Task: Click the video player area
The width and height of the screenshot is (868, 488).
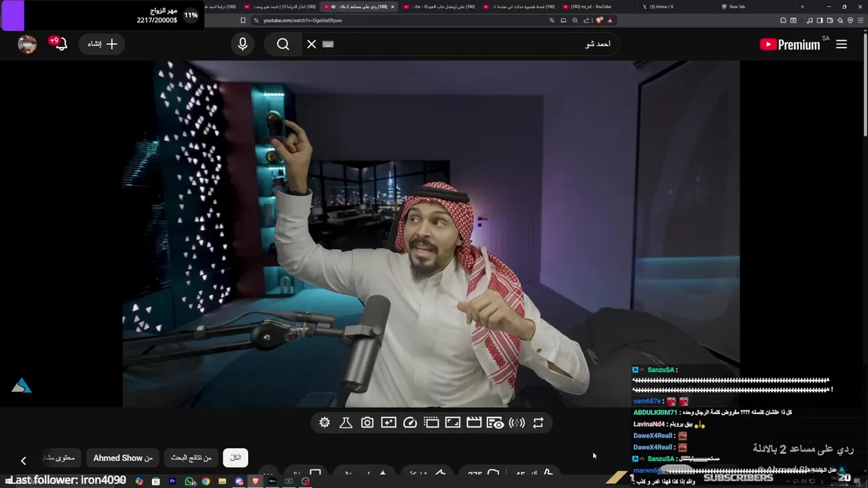Action: point(431,234)
